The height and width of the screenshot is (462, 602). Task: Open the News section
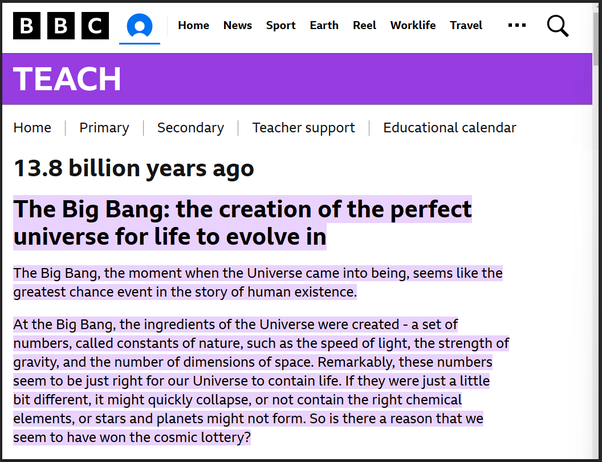pyautogui.click(x=237, y=26)
